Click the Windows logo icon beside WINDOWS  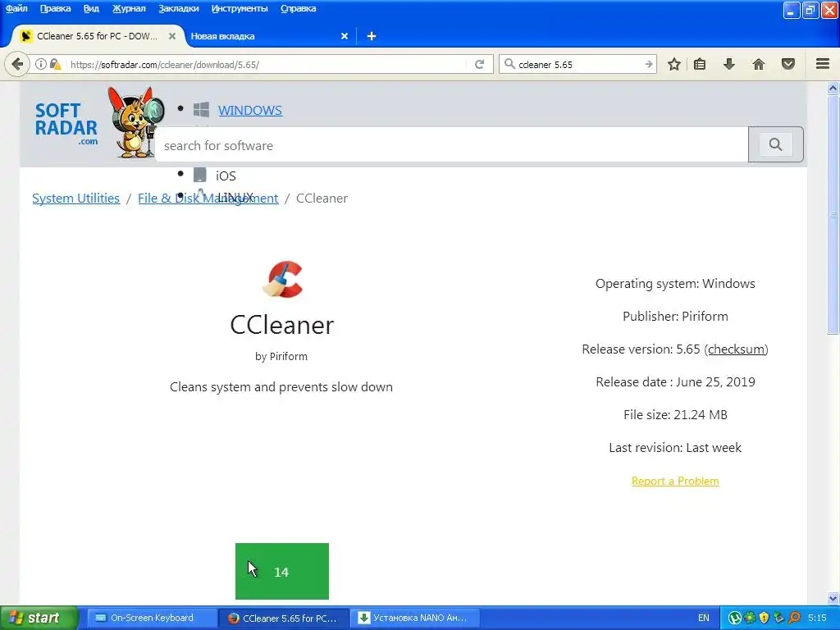pyautogui.click(x=202, y=110)
